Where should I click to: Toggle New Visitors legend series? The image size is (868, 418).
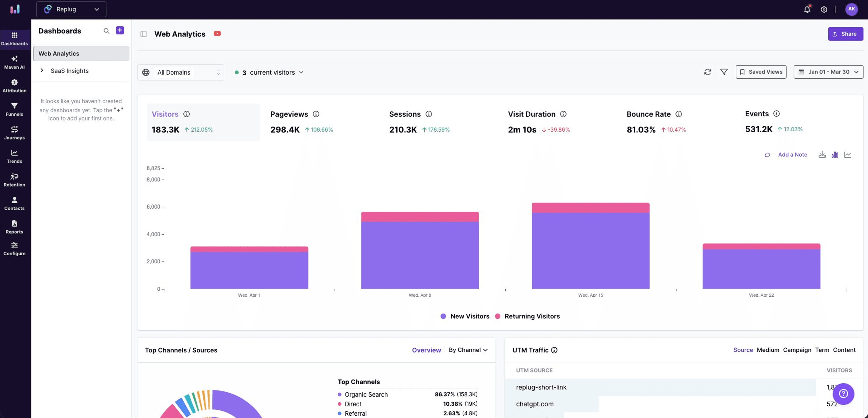465,316
